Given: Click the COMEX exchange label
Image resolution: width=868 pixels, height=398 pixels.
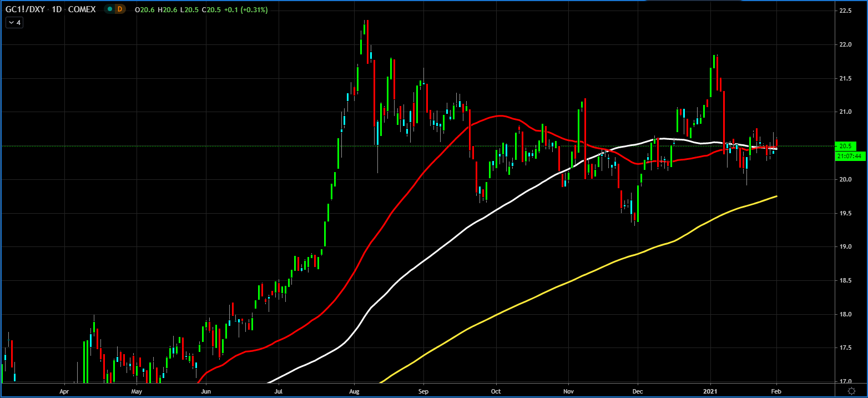Looking at the screenshot, I should (x=82, y=9).
